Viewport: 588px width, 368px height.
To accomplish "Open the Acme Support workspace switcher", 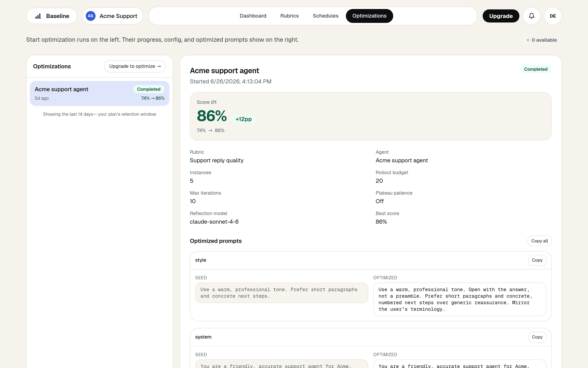I will pos(112,16).
